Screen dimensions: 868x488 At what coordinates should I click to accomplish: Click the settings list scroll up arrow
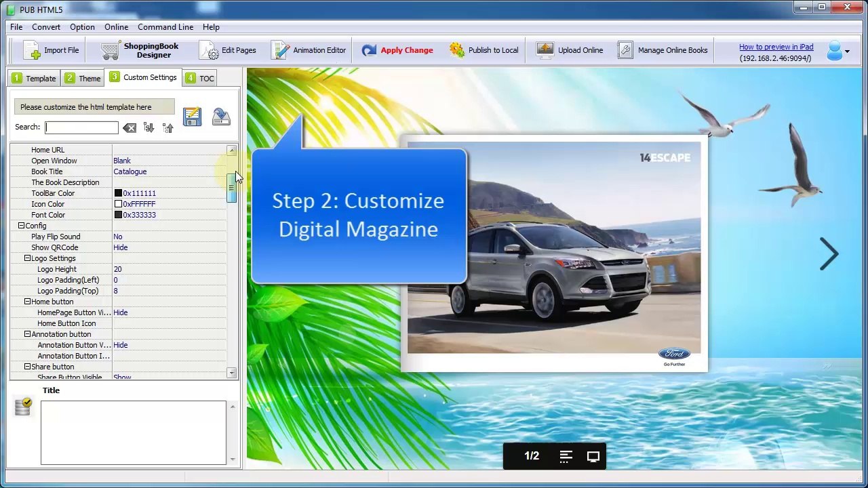tap(232, 150)
